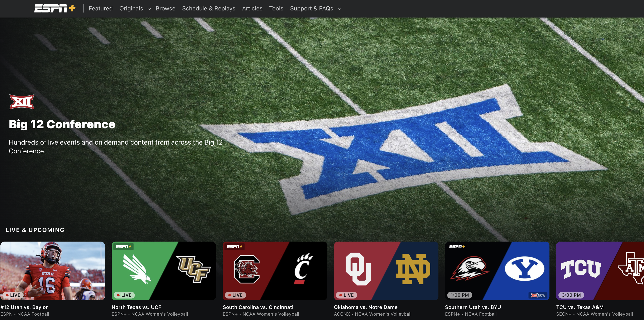The width and height of the screenshot is (644, 320).
Task: Click ESPN+ badge on Southern Utah card
Action: coord(457,247)
